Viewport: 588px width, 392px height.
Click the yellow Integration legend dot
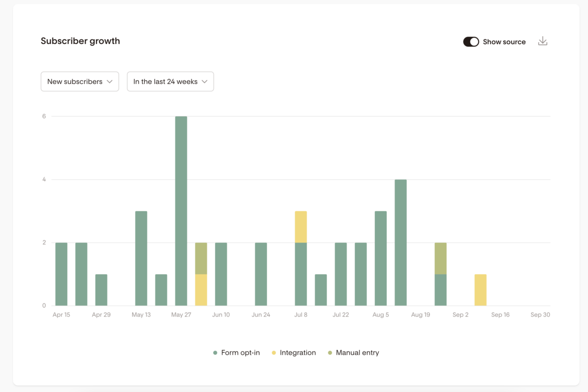(274, 353)
